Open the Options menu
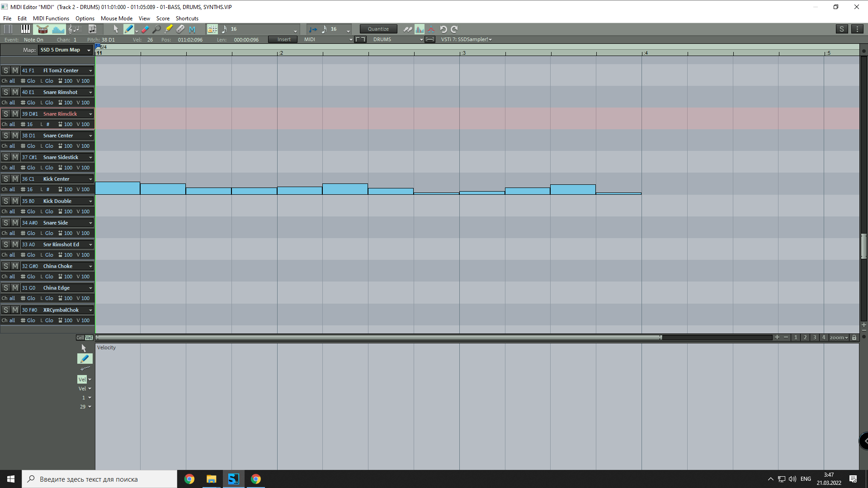The height and width of the screenshot is (488, 868). pos(85,19)
